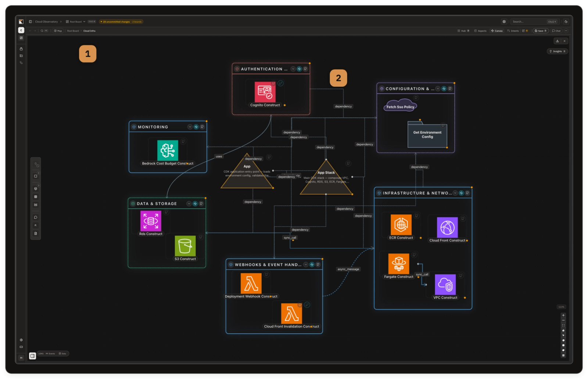The image size is (588, 379).
Task: Switch to the Aspects tab
Action: point(480,31)
